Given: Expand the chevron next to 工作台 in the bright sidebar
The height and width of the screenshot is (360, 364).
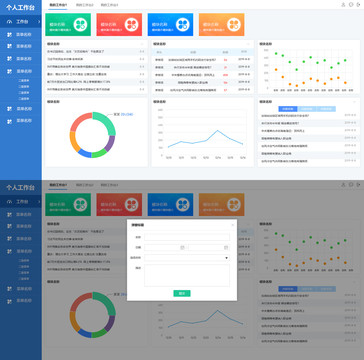Looking at the screenshot, I should pyautogui.click(x=39, y=22).
